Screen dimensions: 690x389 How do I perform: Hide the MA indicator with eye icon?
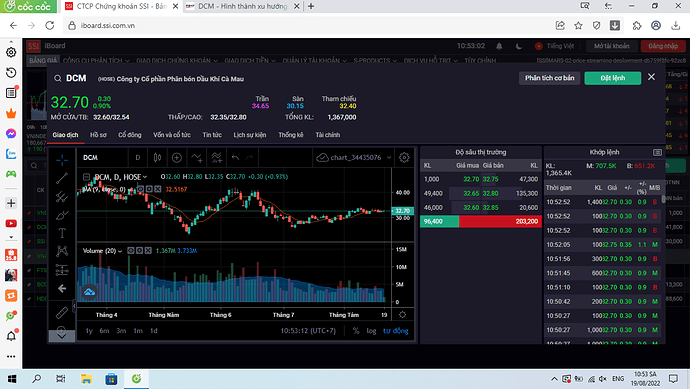pyautogui.click(x=140, y=189)
